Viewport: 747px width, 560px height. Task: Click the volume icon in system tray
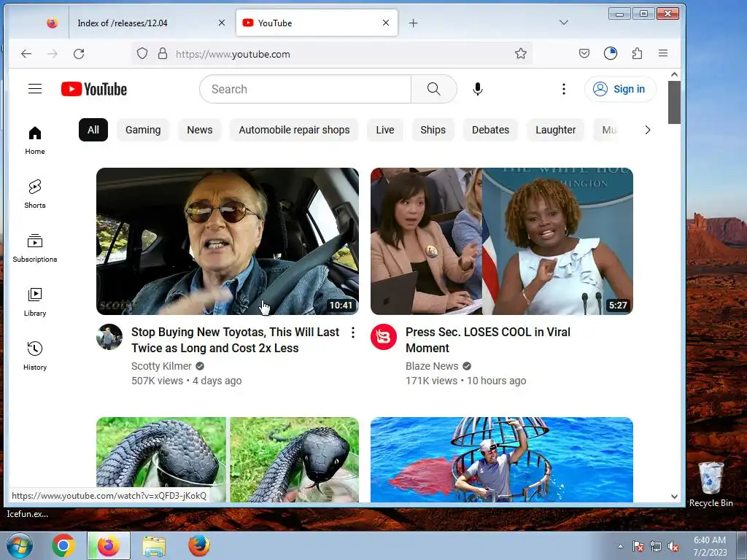point(673,547)
